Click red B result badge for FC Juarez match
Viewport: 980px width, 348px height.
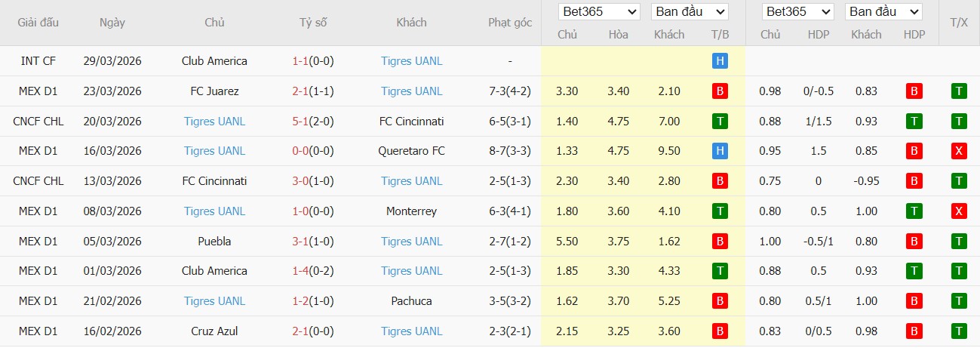[x=720, y=91]
